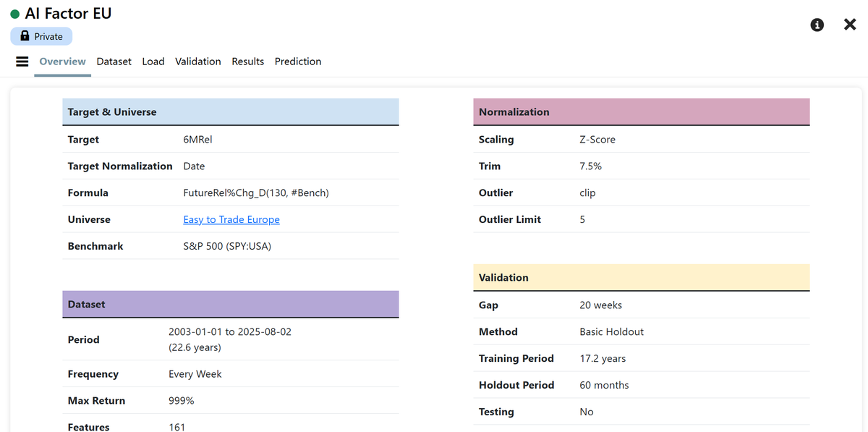
Task: Select the 6MRel target value
Action: (x=197, y=140)
